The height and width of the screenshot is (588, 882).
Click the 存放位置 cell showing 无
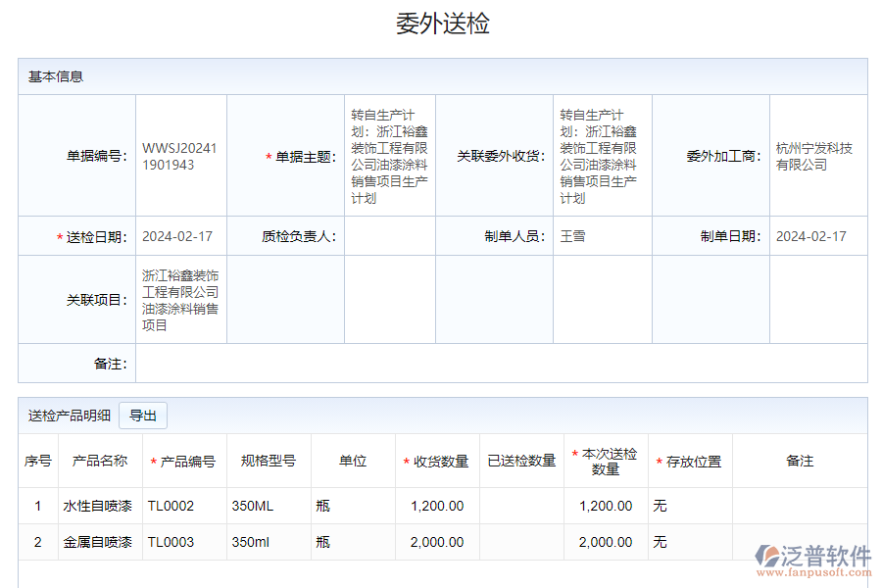click(661, 506)
